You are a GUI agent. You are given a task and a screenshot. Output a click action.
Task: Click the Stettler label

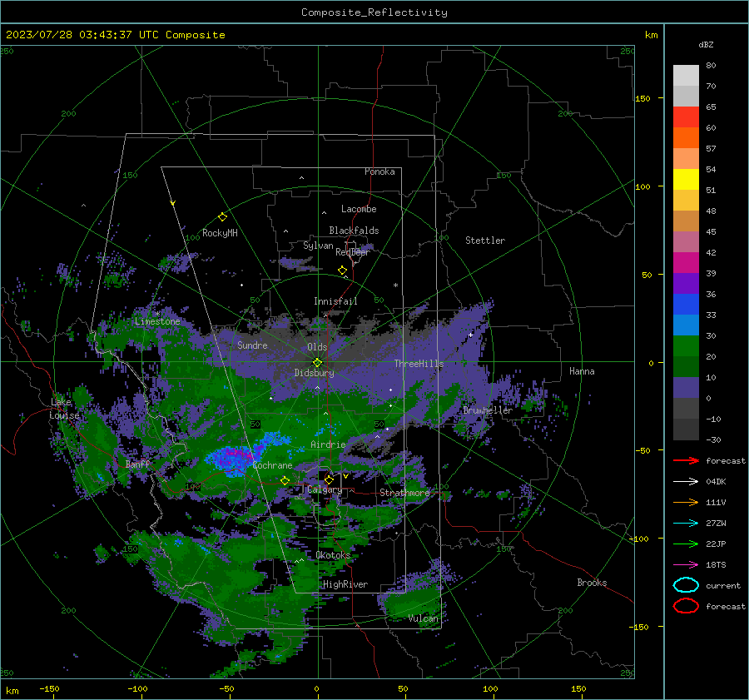(x=485, y=241)
